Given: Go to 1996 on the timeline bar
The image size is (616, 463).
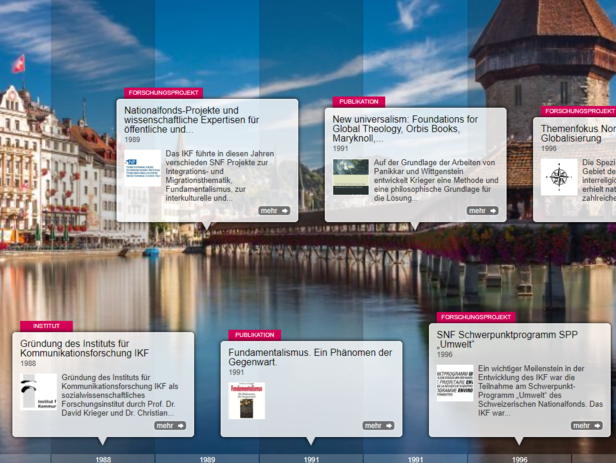Looking at the screenshot, I should click(x=519, y=458).
